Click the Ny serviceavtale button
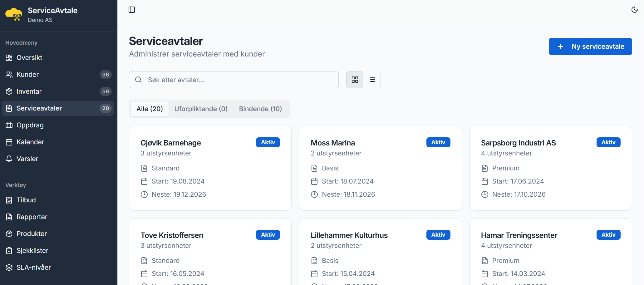This screenshot has height=285, width=644. 590,47
